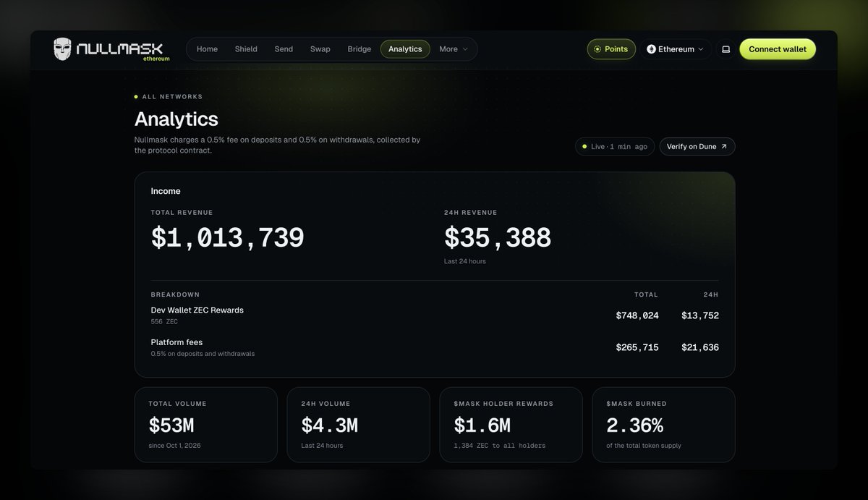Open the 24H Volume $4.3M card
Image resolution: width=868 pixels, height=500 pixels.
359,425
